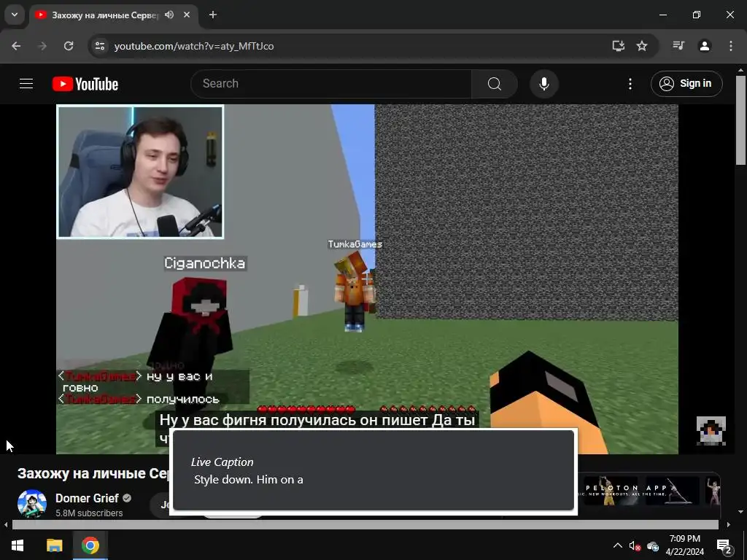
Task: Open a new browser tab
Action: click(213, 15)
